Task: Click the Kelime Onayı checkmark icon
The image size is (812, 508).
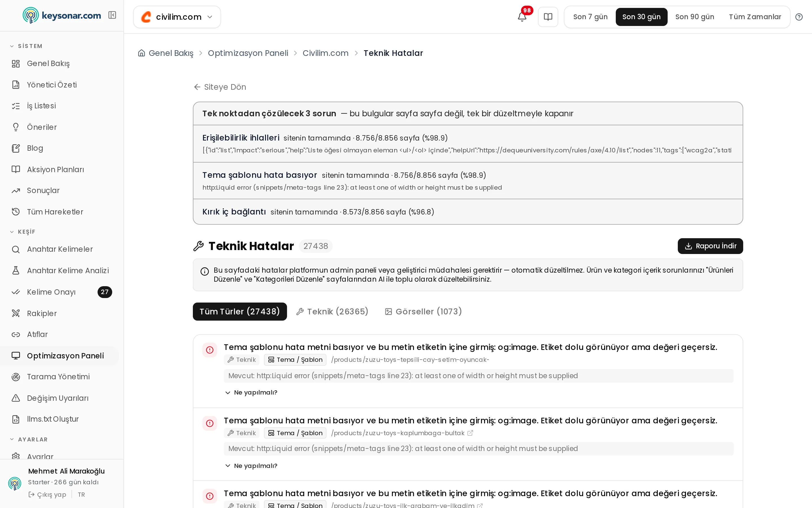Action: [x=16, y=292]
